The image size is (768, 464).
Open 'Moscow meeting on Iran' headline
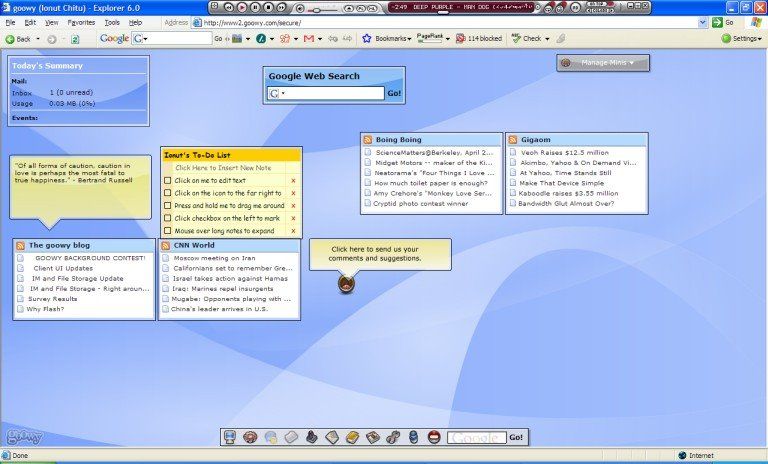click(x=215, y=258)
